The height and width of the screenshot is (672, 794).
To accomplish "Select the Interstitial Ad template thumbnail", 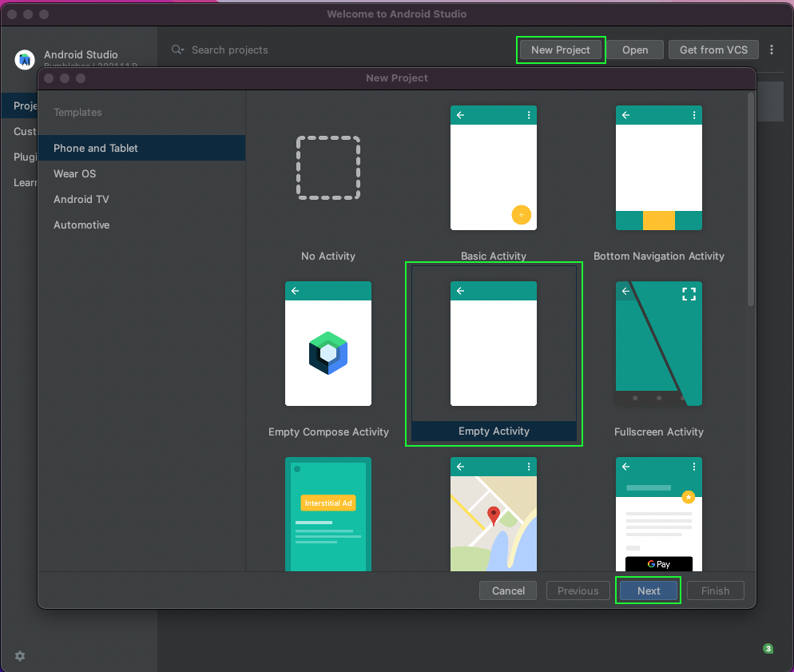I will coord(328,514).
